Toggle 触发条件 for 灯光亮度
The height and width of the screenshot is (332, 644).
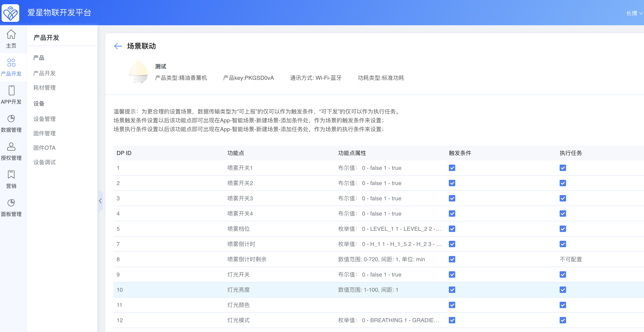pos(452,290)
